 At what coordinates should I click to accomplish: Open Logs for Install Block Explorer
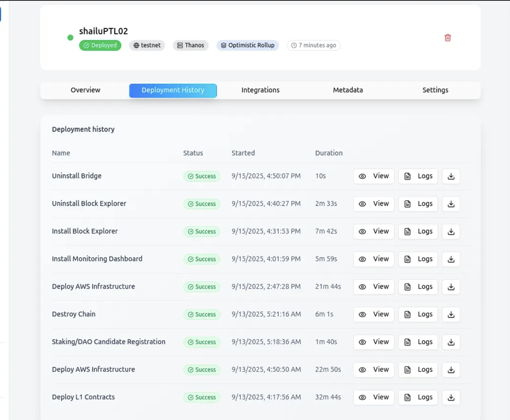418,232
